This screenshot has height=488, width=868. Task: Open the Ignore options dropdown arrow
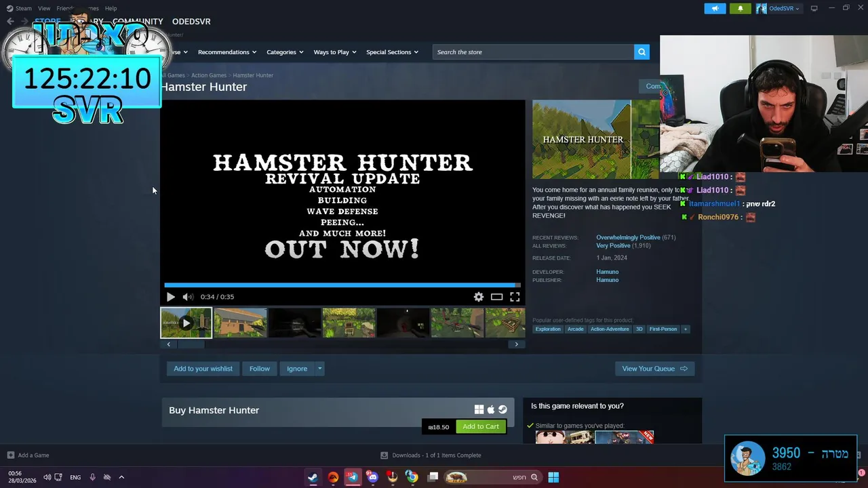tap(319, 369)
